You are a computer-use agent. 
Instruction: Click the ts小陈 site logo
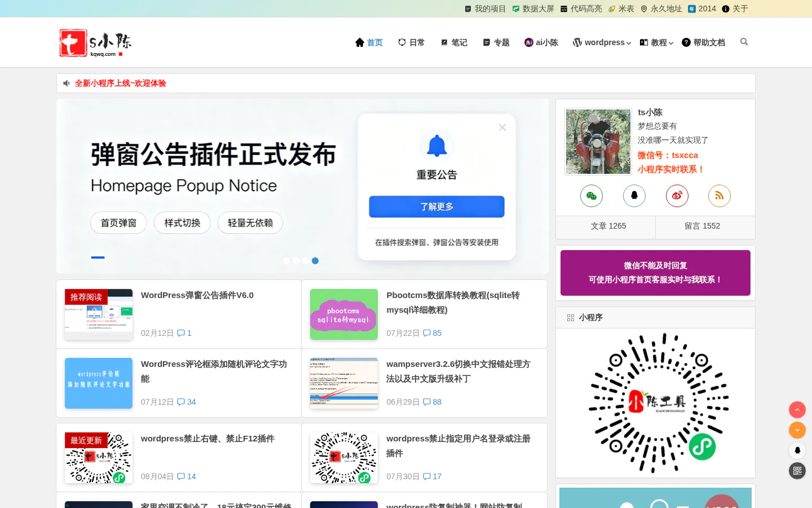95,43
